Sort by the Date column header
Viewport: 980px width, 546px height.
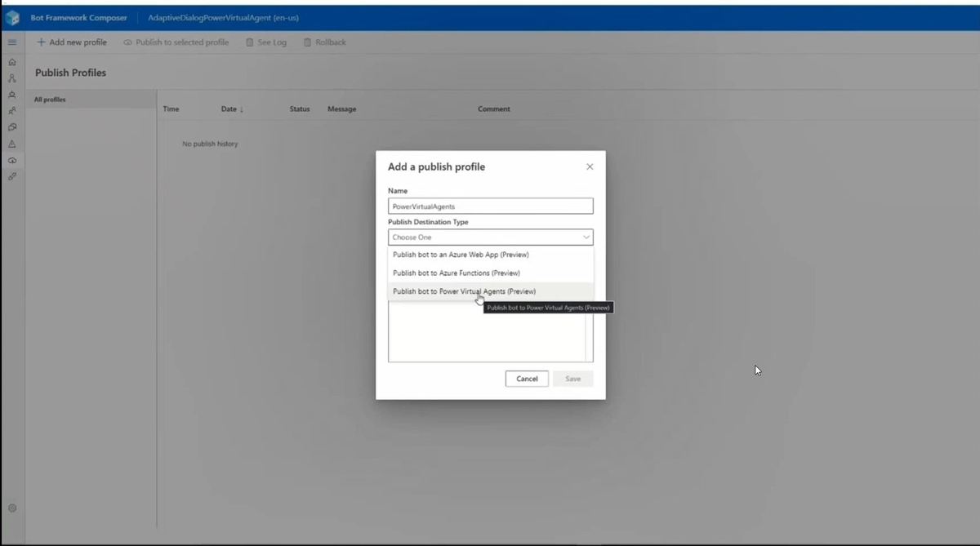tap(232, 109)
